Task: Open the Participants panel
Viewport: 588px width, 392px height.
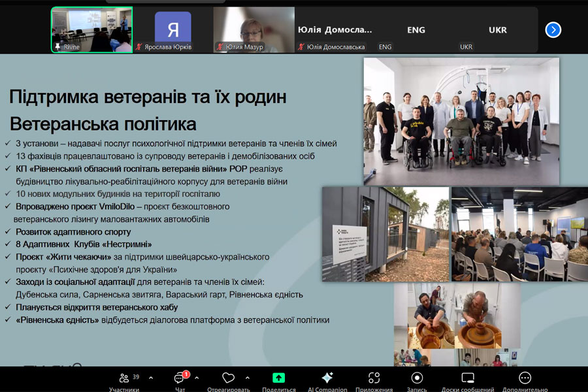Action: coord(123,379)
